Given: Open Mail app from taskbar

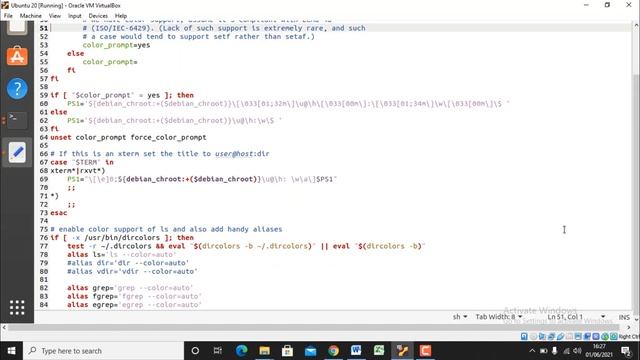Looking at the screenshot, I should coord(310,351).
